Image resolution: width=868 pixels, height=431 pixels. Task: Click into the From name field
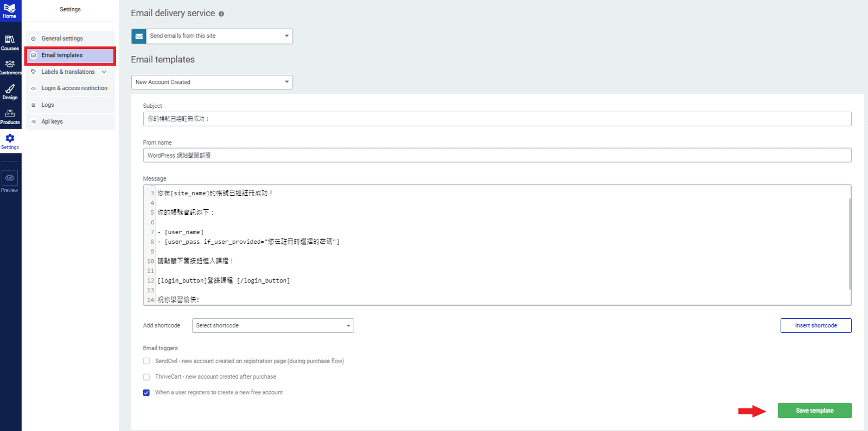(x=497, y=155)
